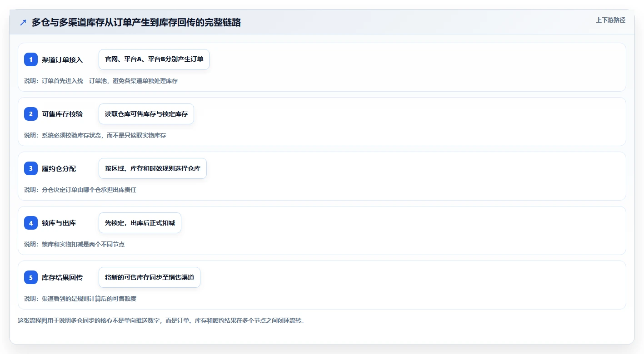This screenshot has width=644, height=354.
Task: Click the arrow icon beside the flowchart title
Action: click(23, 23)
